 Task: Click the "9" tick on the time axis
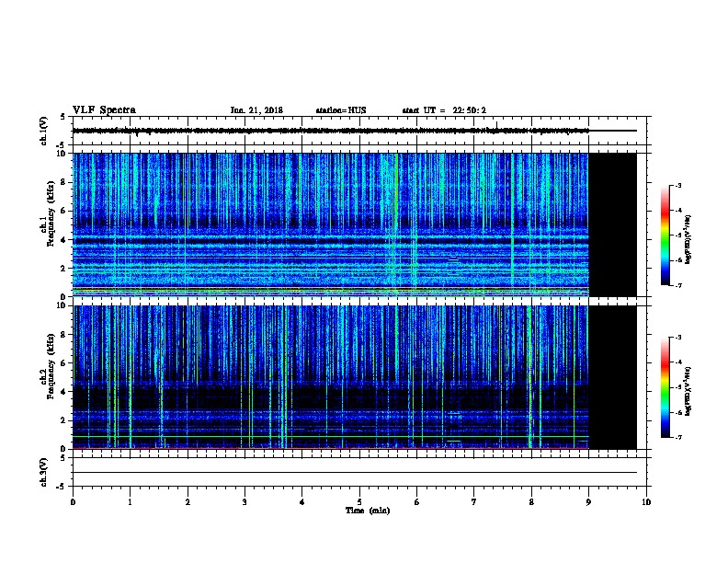point(588,502)
